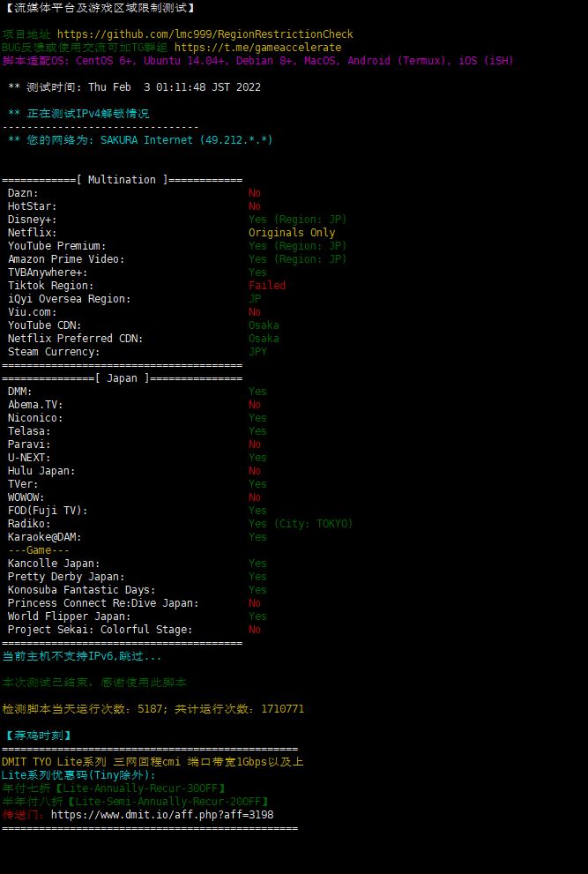Viewport: 588px width, 874px height.
Task: Click the 'Dazn:' row label
Action: (x=23, y=193)
